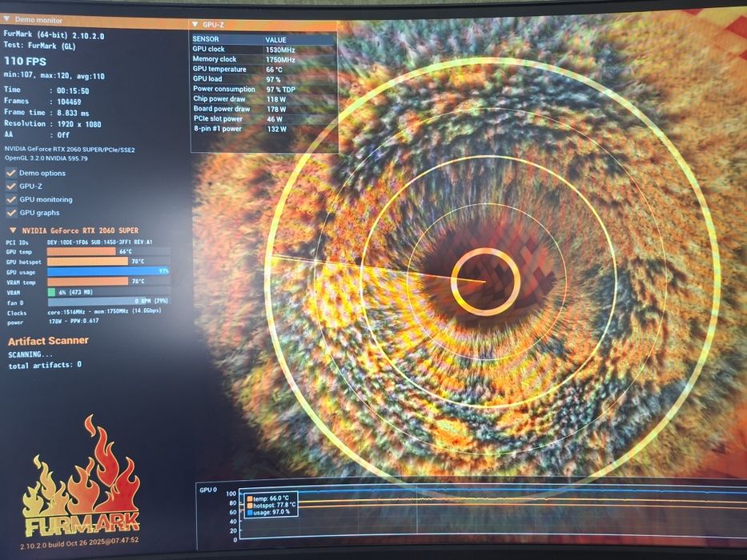747x560 pixels.
Task: Click the Demo monitor title bar
Action: click(95, 21)
